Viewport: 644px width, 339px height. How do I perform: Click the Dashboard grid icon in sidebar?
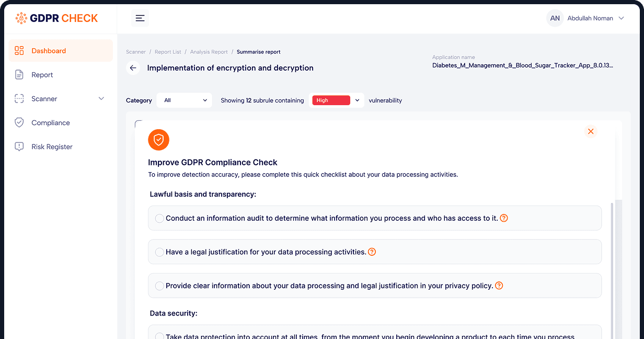click(19, 50)
